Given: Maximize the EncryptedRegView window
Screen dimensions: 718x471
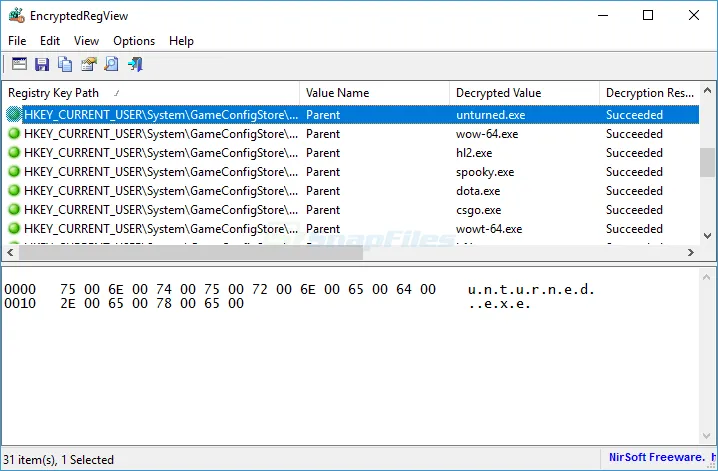Looking at the screenshot, I should coord(648,16).
